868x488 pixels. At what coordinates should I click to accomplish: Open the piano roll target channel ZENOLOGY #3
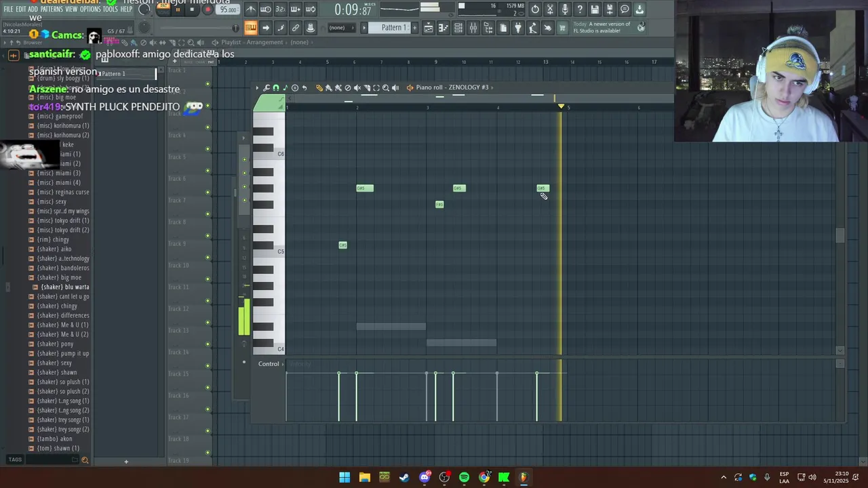451,87
